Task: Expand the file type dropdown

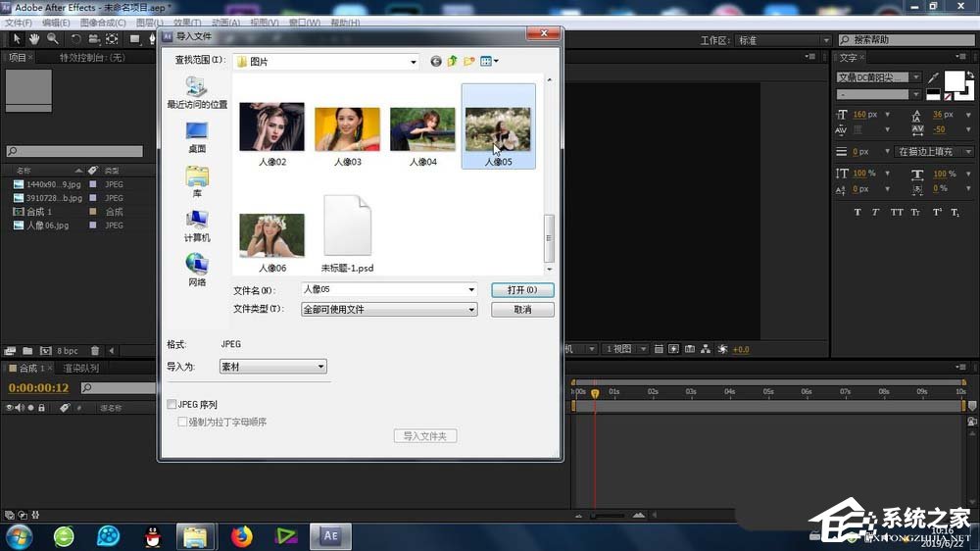Action: (389, 310)
